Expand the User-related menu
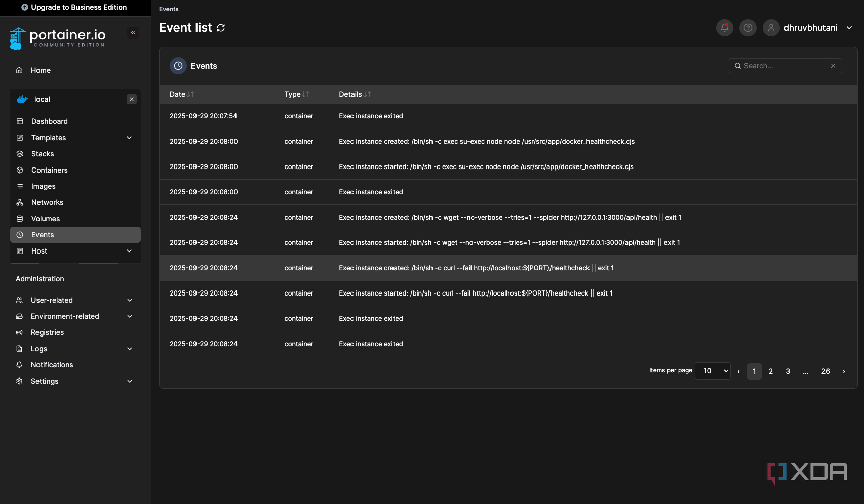 point(130,300)
